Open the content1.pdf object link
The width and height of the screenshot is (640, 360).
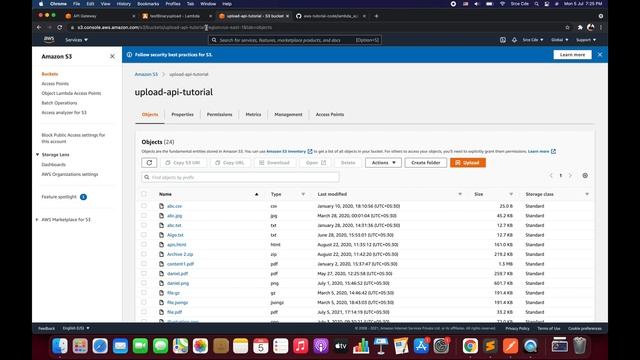point(180,264)
